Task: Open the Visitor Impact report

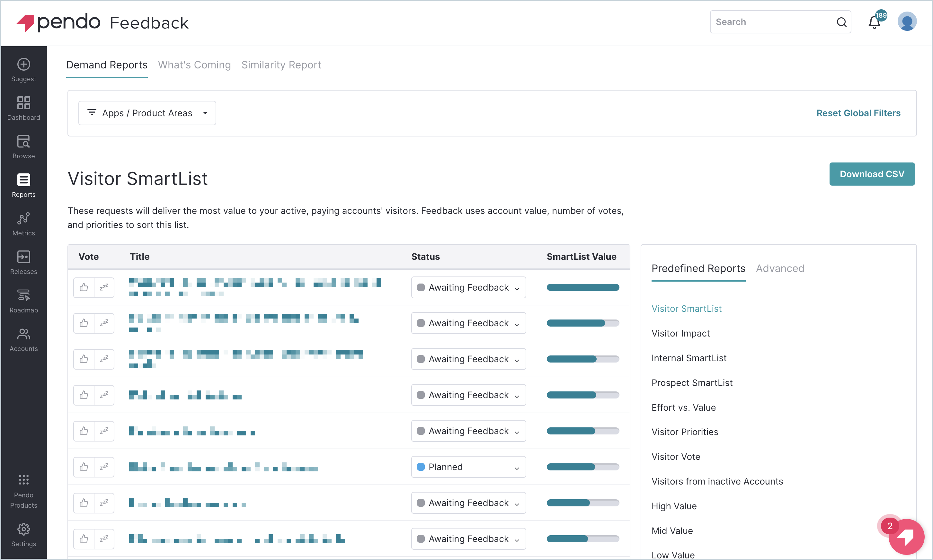Action: [680, 333]
